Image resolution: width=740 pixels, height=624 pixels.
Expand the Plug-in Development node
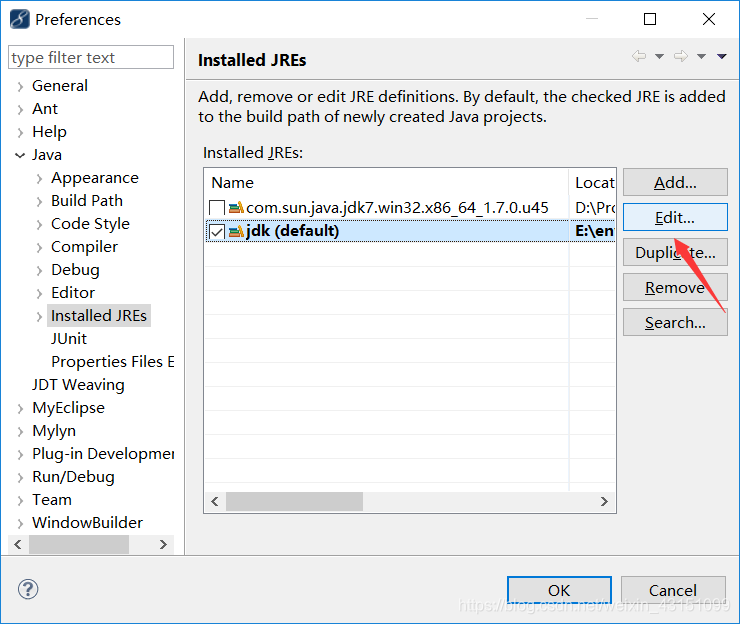point(20,455)
